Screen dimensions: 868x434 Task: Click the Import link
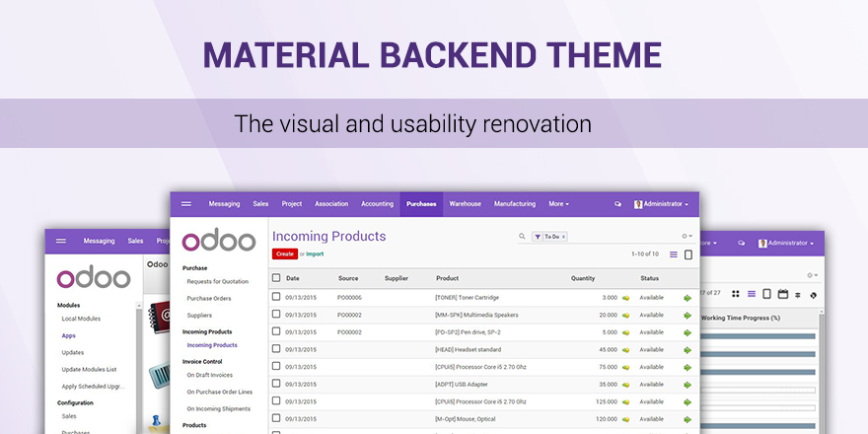coord(315,254)
